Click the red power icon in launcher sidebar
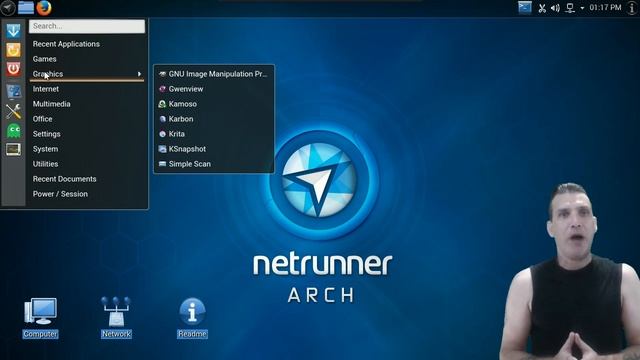The image size is (640, 360). [13, 69]
